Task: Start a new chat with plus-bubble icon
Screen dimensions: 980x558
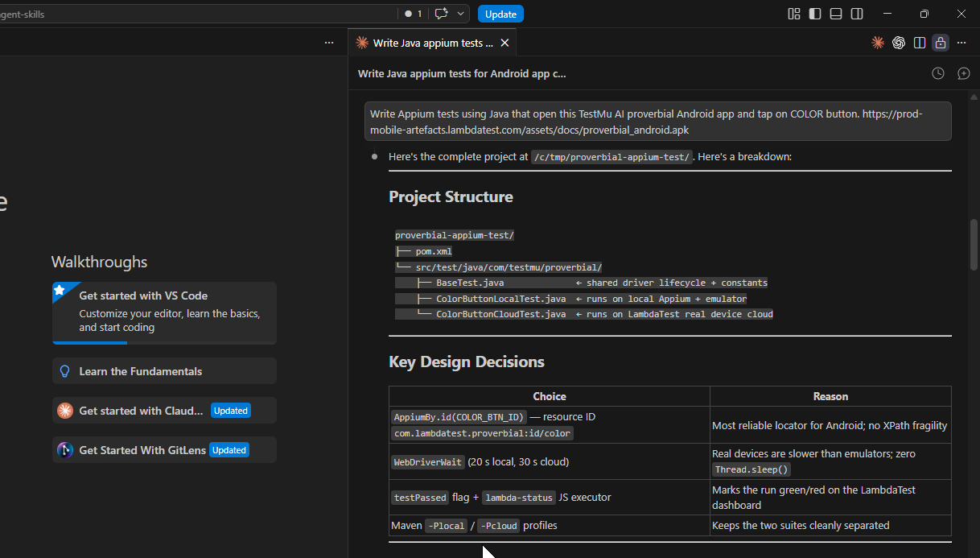Action: [x=964, y=73]
